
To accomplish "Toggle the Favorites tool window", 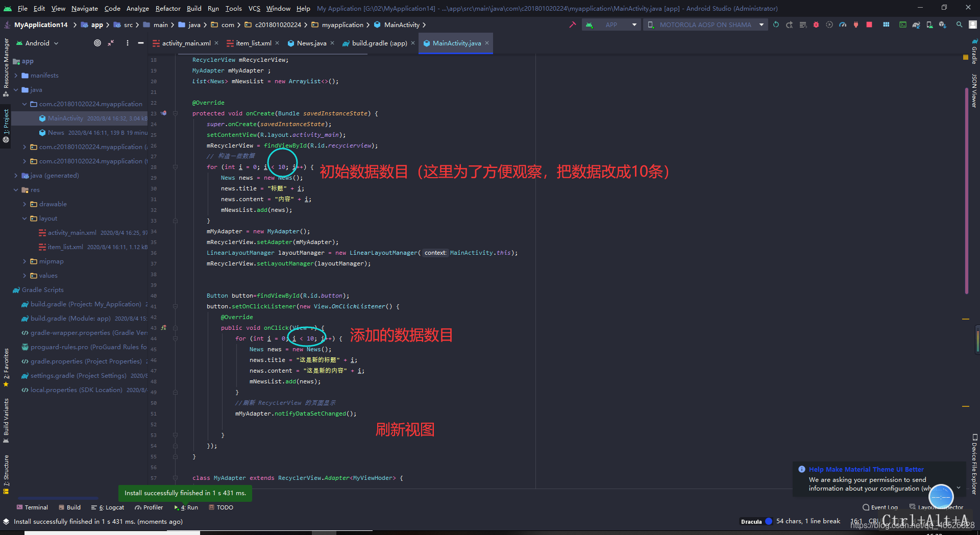I will (x=6, y=367).
